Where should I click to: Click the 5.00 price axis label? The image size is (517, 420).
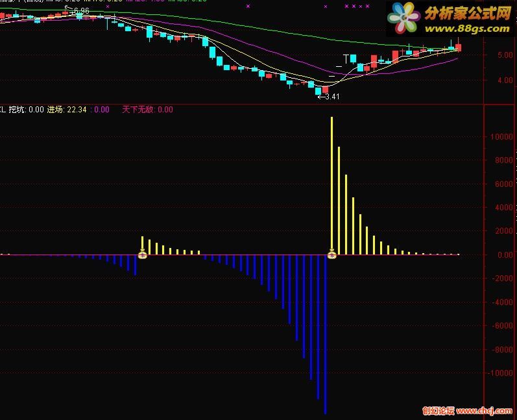tap(505, 55)
